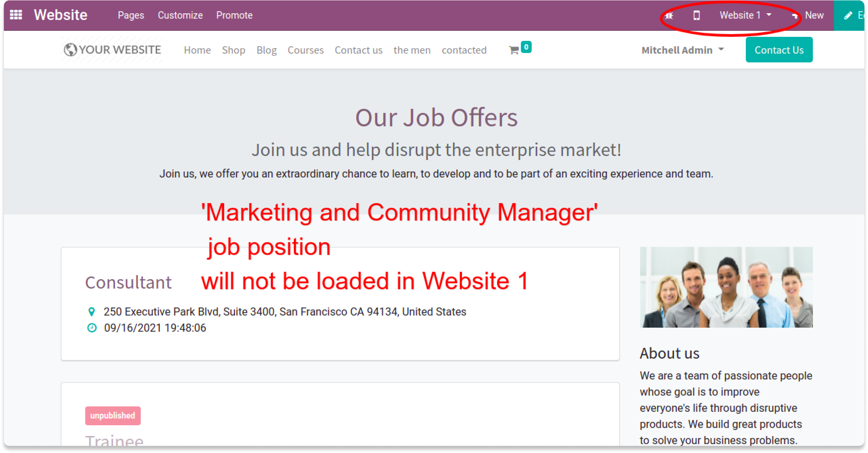Screen dimensions: 868x453
Task: Click the globe logo icon
Action: point(70,50)
